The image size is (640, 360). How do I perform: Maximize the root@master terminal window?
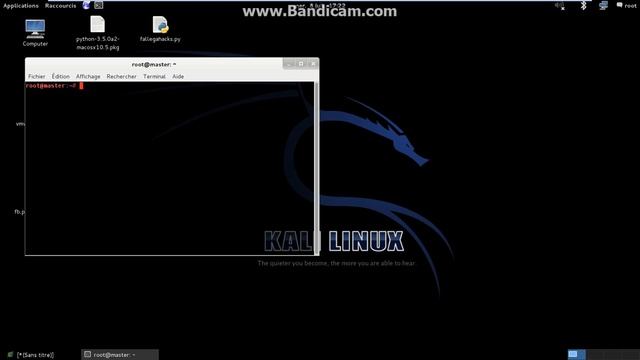coord(301,64)
